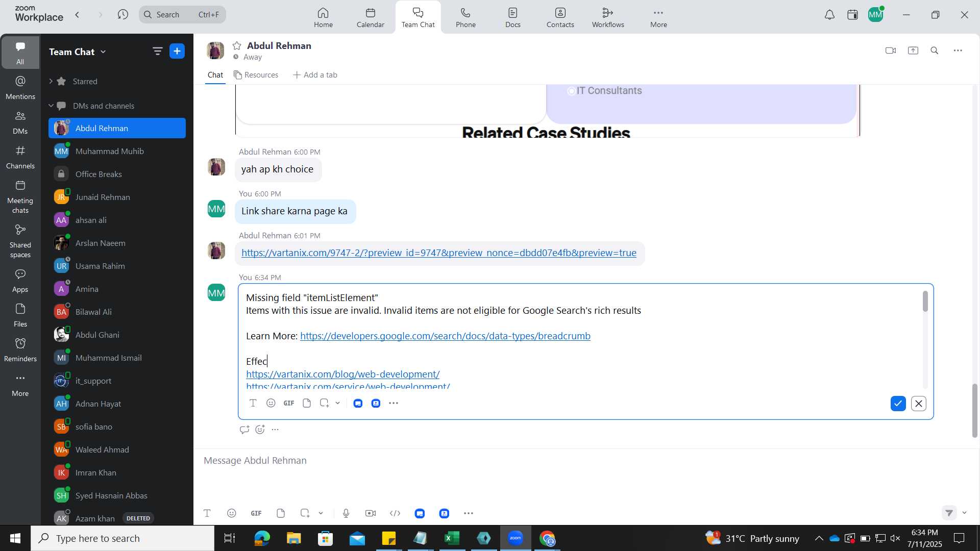Open GIF picker in message composer
This screenshot has height=551, width=980.
click(256, 513)
